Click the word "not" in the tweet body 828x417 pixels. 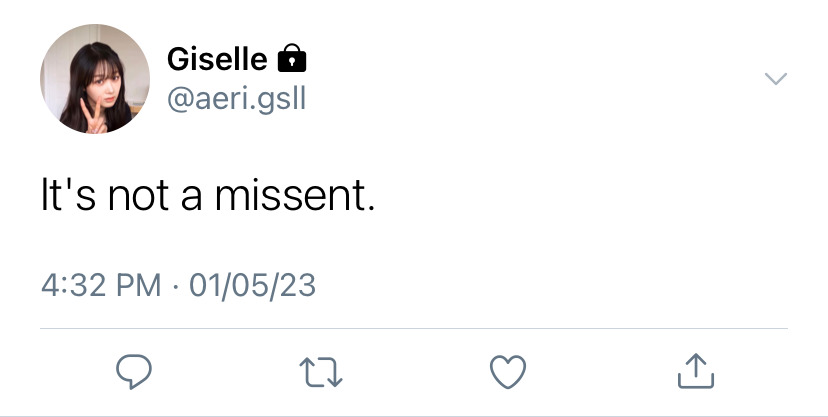[138, 196]
